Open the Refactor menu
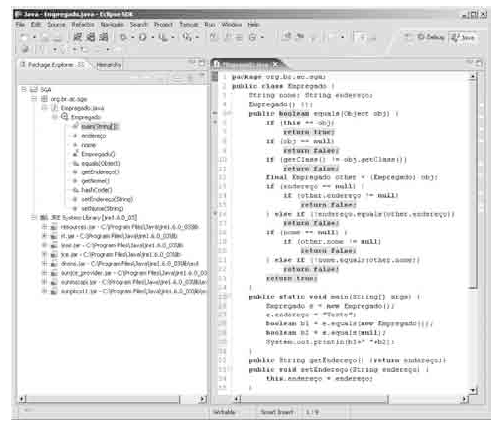This screenshot has height=437, width=500. 83,25
